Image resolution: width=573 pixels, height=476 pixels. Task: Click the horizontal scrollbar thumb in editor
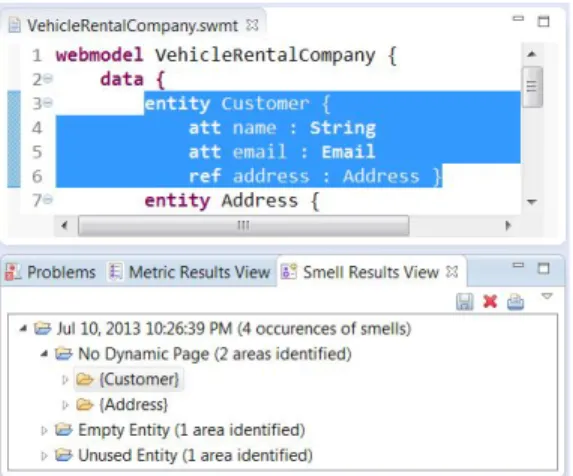pyautogui.click(x=243, y=225)
